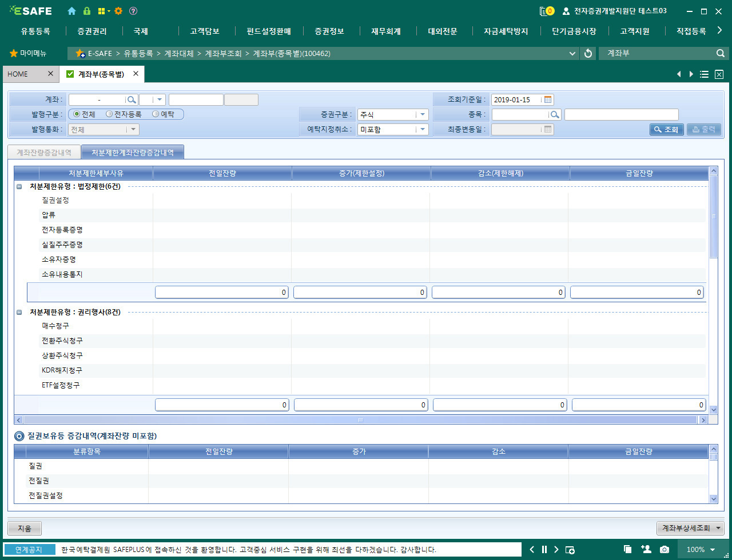Image resolution: width=732 pixels, height=560 pixels.
Task: Collapse the 권리행사(8건) group
Action: coord(19,312)
